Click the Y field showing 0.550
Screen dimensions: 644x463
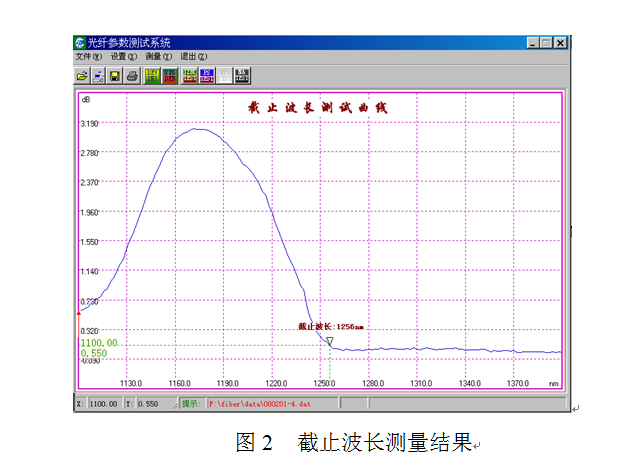[x=156, y=404]
